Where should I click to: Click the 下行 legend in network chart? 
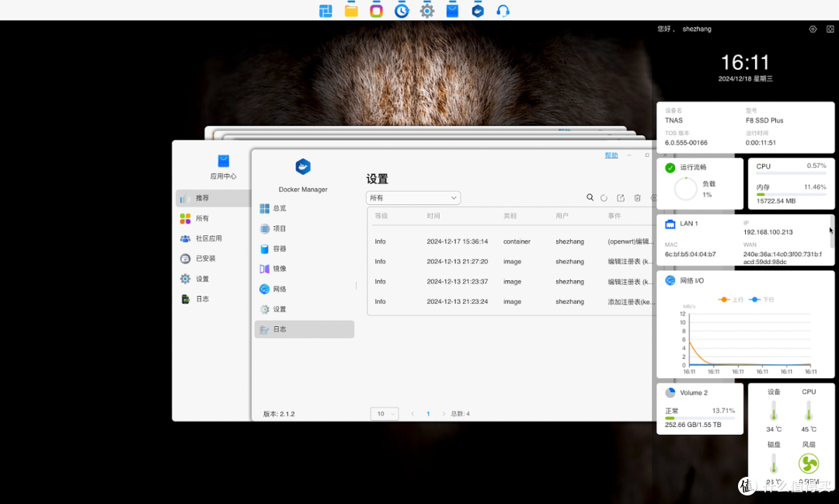762,300
